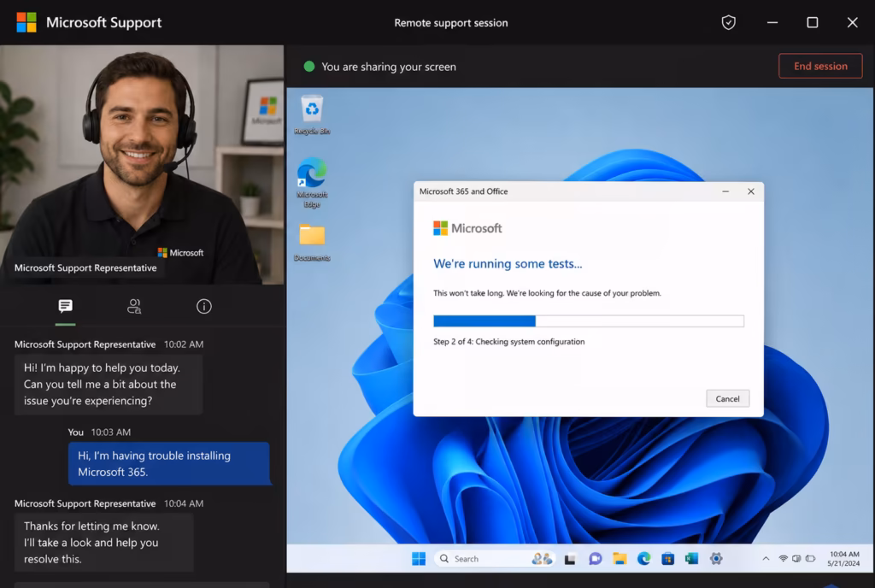Click 'We're running some tests...' heading
The width and height of the screenshot is (875, 588).
pyautogui.click(x=508, y=264)
